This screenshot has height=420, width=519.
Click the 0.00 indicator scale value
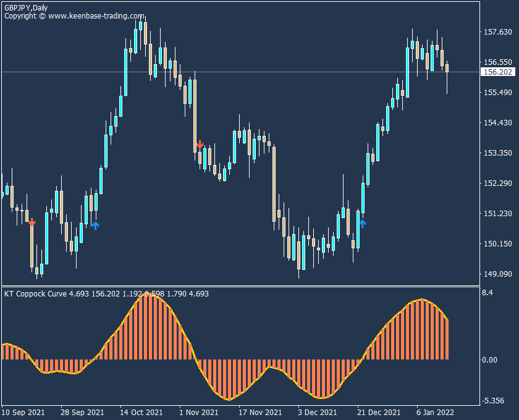point(489,359)
